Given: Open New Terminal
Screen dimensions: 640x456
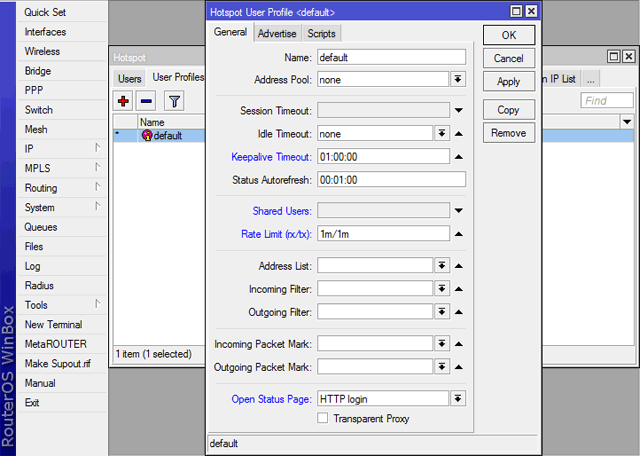Looking at the screenshot, I should pos(62,325).
